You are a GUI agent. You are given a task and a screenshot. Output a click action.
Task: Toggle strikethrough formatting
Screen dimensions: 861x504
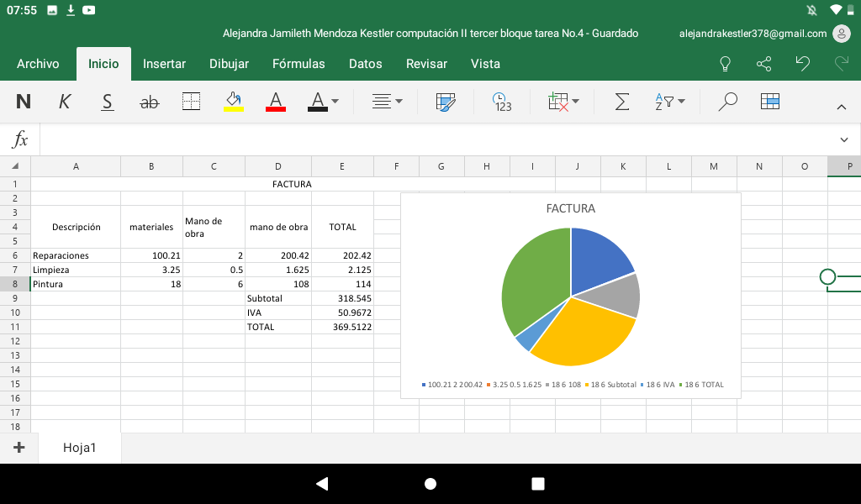tap(150, 102)
